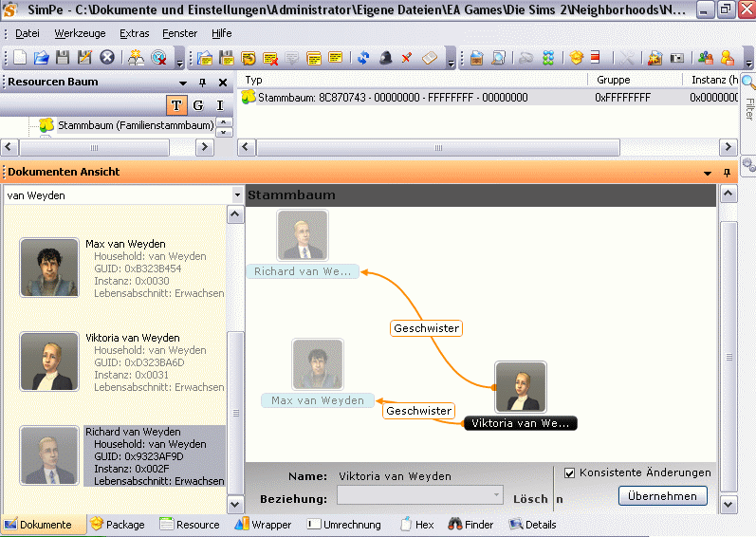Image resolution: width=756 pixels, height=537 pixels.
Task: Open the van Weyden family dropdown
Action: 236,194
